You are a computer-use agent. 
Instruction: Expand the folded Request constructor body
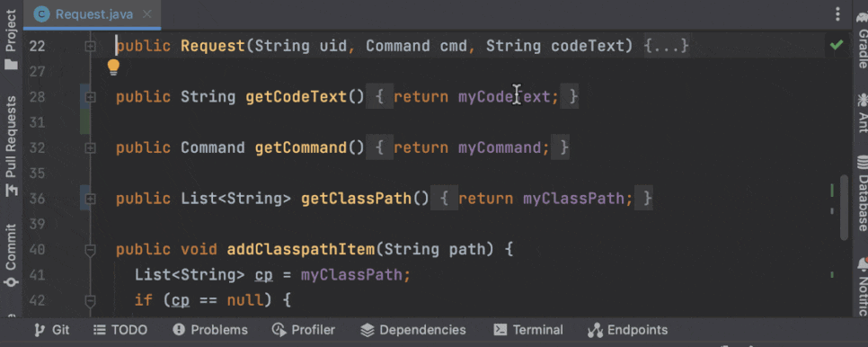[x=667, y=46]
